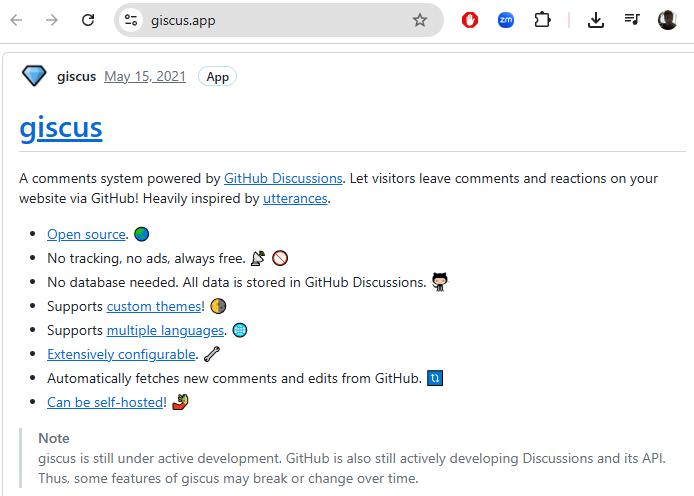The width and height of the screenshot is (694, 496).
Task: Open the May 15, 2021 date link
Action: pyautogui.click(x=145, y=77)
